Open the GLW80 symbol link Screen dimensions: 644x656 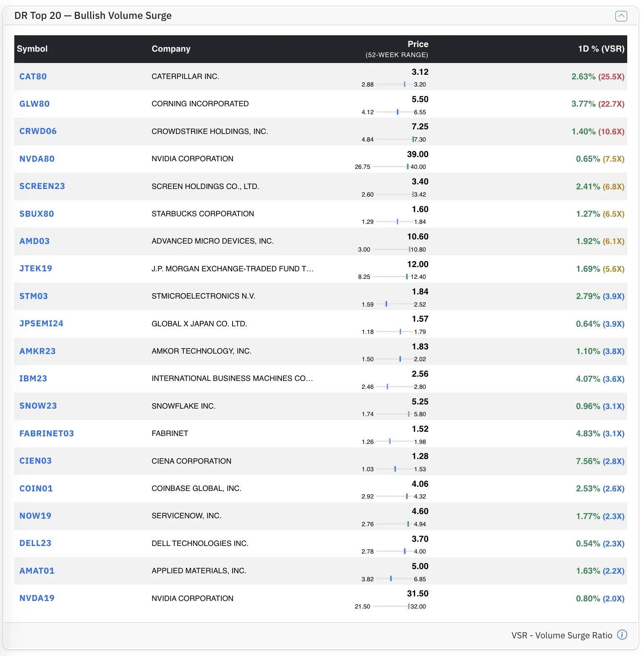tap(34, 104)
